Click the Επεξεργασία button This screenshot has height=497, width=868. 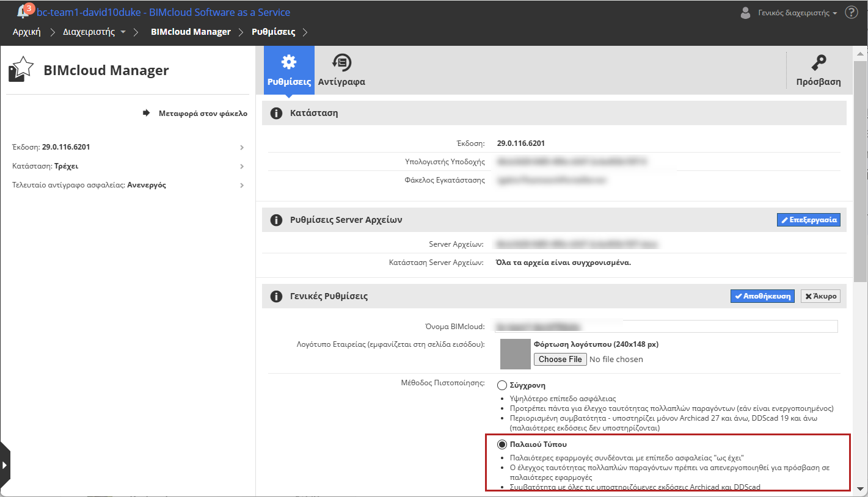click(808, 220)
